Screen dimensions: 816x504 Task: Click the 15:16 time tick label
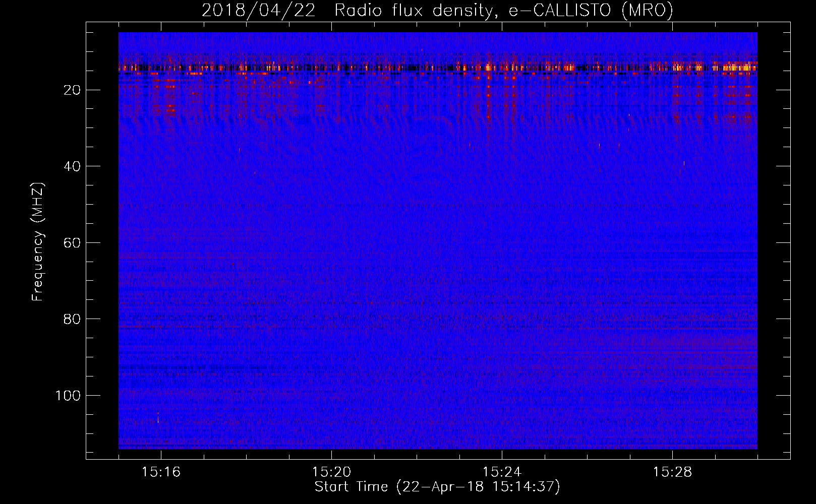click(161, 472)
